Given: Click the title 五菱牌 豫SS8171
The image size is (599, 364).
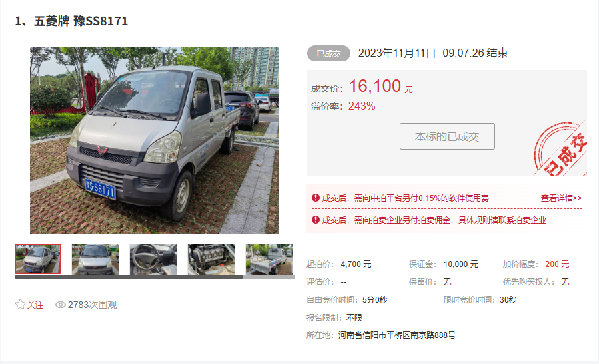Looking at the screenshot, I should pyautogui.click(x=81, y=21).
